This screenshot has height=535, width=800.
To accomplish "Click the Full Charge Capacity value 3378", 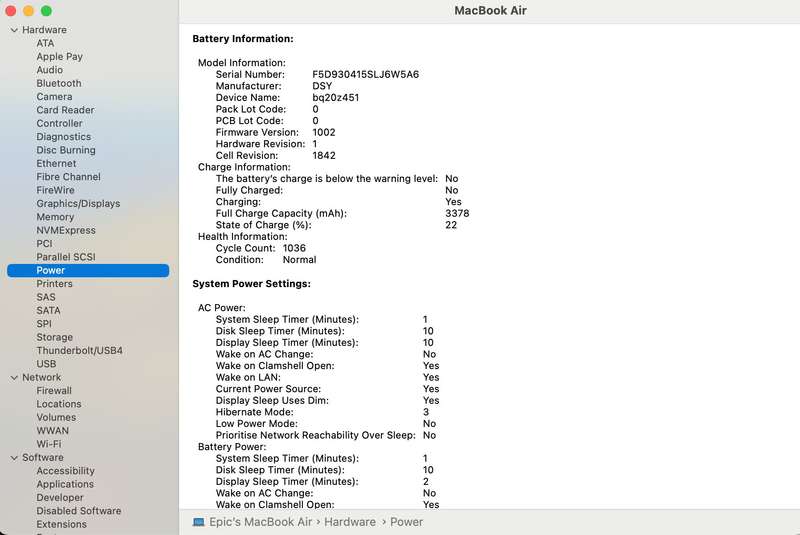I will (457, 213).
